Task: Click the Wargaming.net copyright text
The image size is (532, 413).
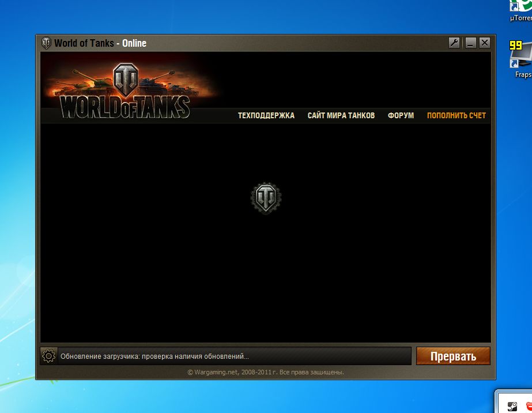Action: pyautogui.click(x=266, y=372)
